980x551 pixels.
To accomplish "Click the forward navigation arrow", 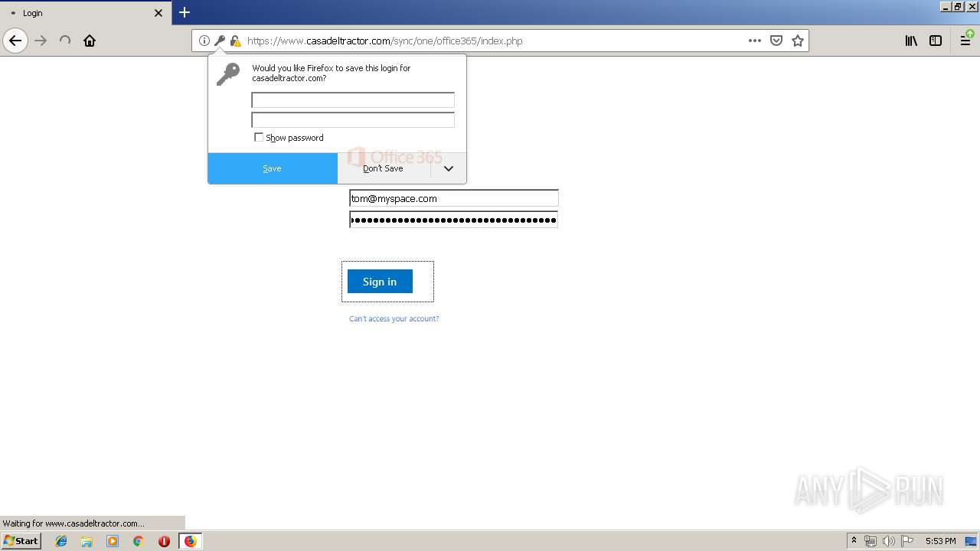I will coord(41,41).
